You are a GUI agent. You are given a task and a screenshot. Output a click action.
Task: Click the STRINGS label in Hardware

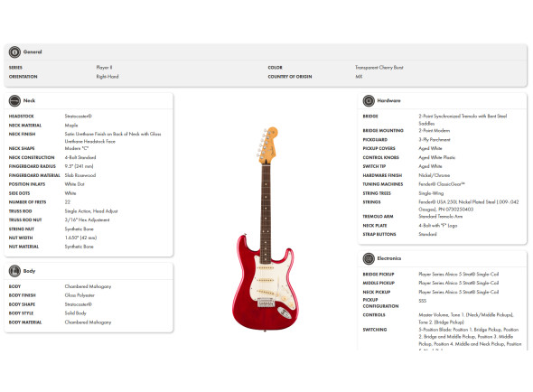coord(371,202)
